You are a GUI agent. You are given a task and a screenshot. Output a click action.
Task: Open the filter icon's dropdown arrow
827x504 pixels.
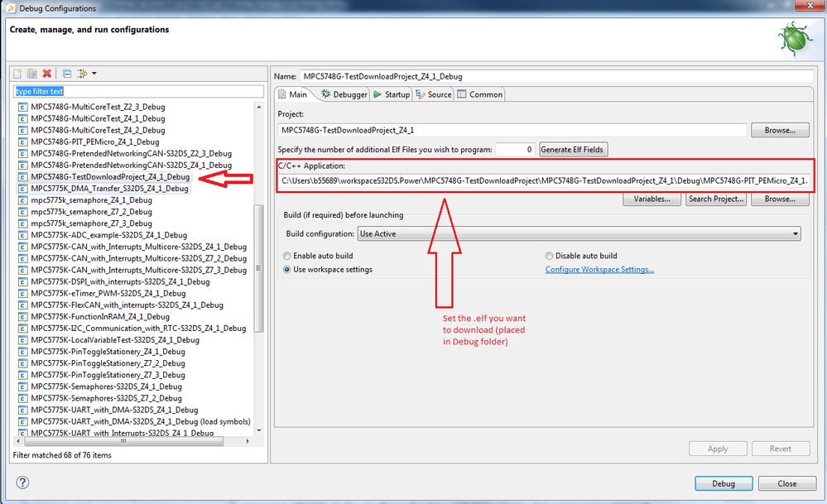tap(94, 74)
